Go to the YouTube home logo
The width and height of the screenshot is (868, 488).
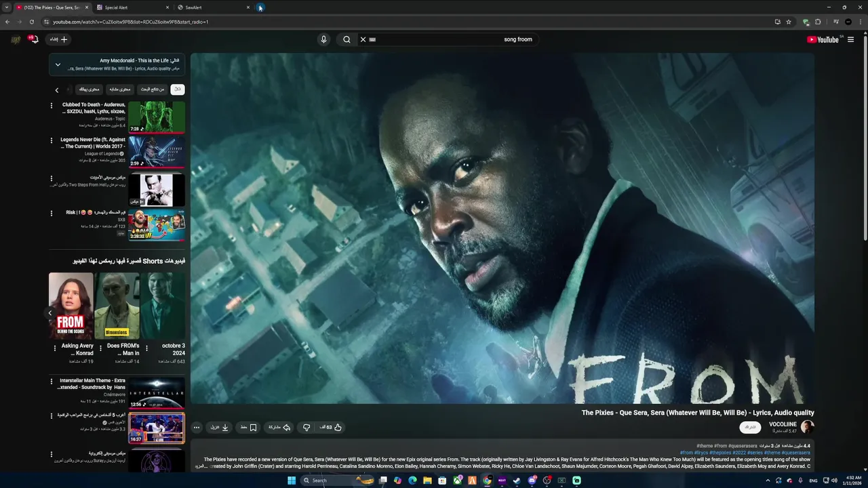(823, 39)
